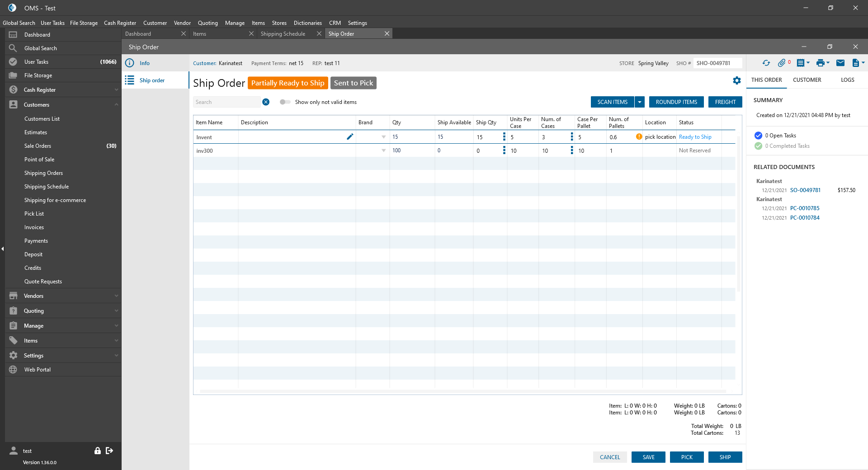Click the email envelope icon

click(x=840, y=63)
